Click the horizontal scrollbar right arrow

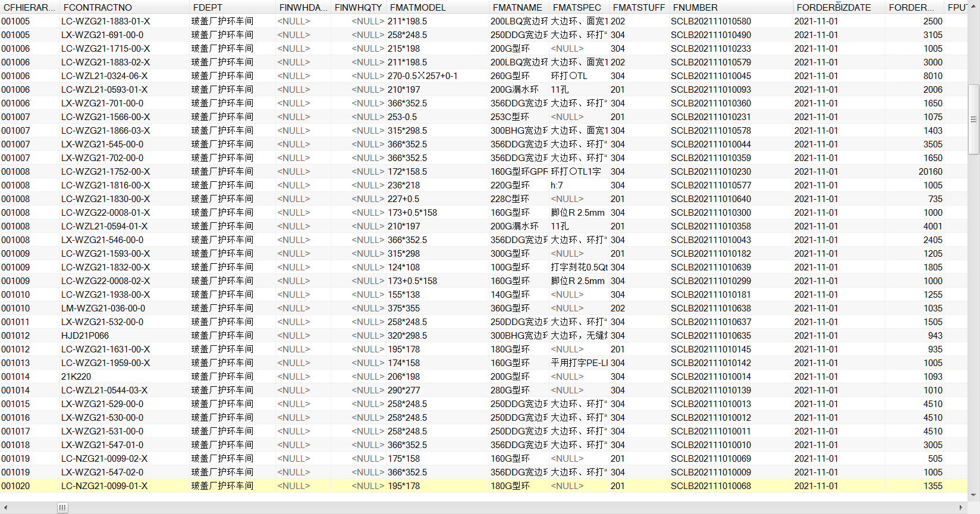[x=961, y=507]
